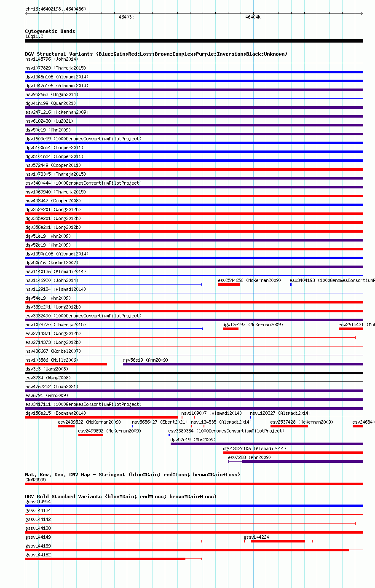Click the red esv2615431 feature bar
Screen dimensions: 375x588
[x=351, y=329]
